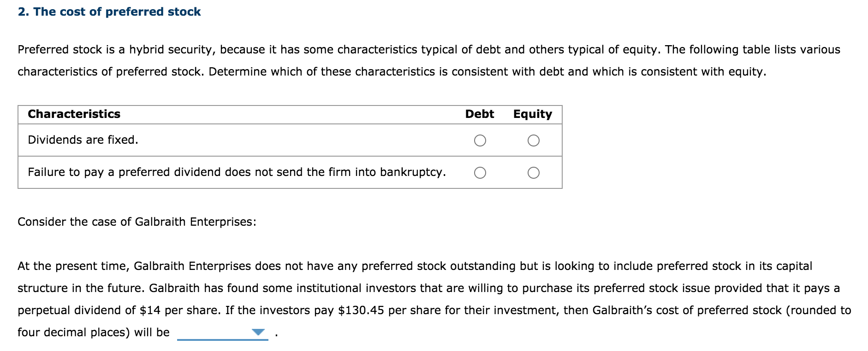The width and height of the screenshot is (868, 351).
Task: Select Equity radio for the bankruptcy characteristic
Action: pos(534,172)
